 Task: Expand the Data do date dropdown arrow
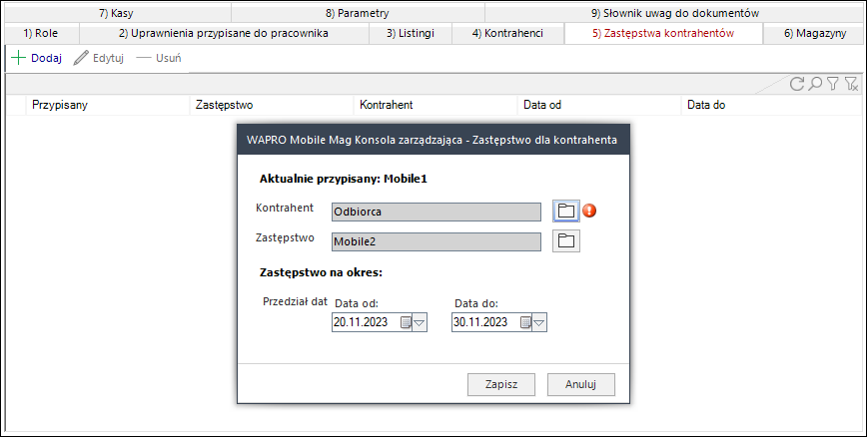[x=539, y=322]
